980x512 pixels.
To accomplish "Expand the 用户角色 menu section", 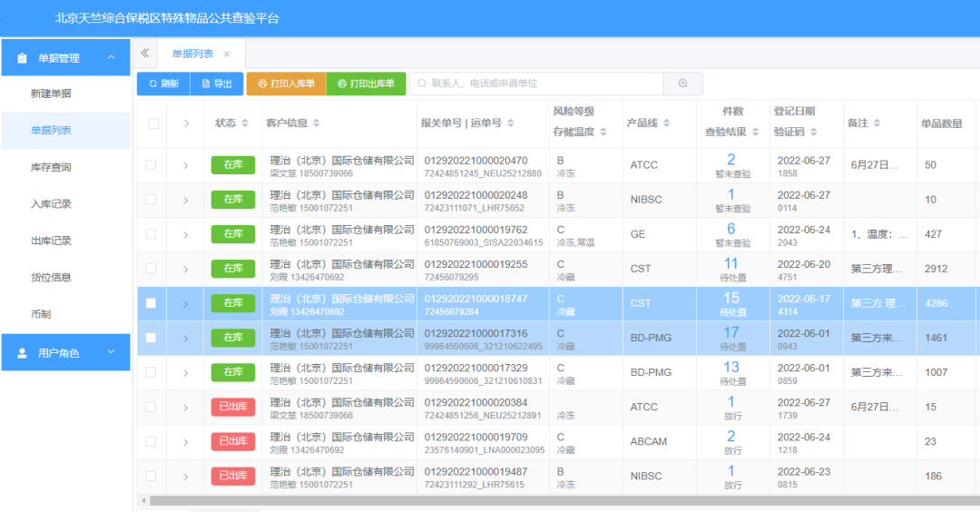I will (x=112, y=352).
